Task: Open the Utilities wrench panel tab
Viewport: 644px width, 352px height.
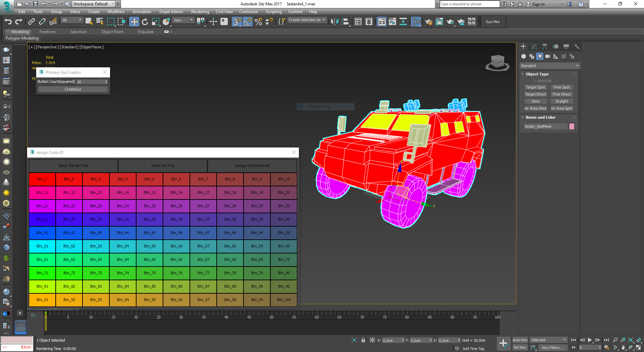Action: [x=577, y=47]
